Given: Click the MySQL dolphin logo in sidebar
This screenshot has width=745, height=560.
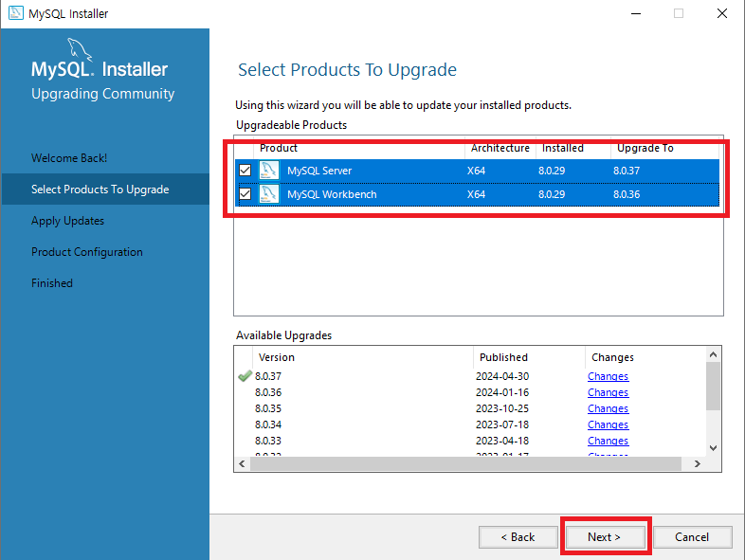Looking at the screenshot, I should pyautogui.click(x=79, y=49).
